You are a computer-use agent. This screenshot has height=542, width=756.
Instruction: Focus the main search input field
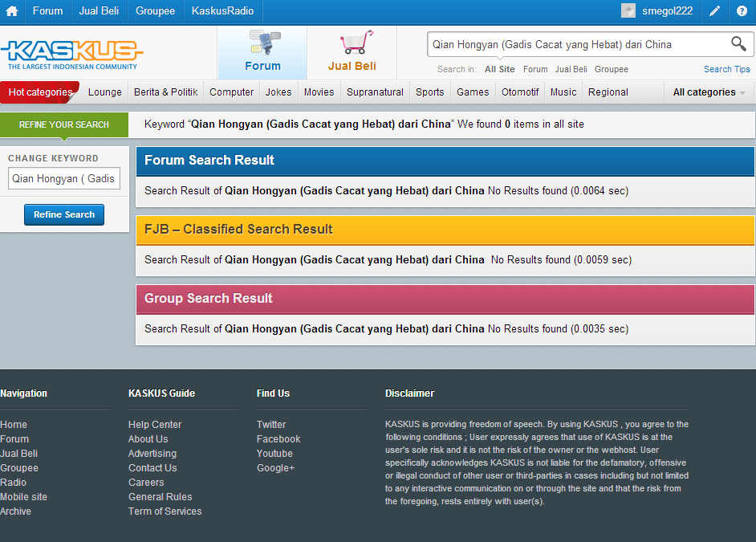click(579, 44)
